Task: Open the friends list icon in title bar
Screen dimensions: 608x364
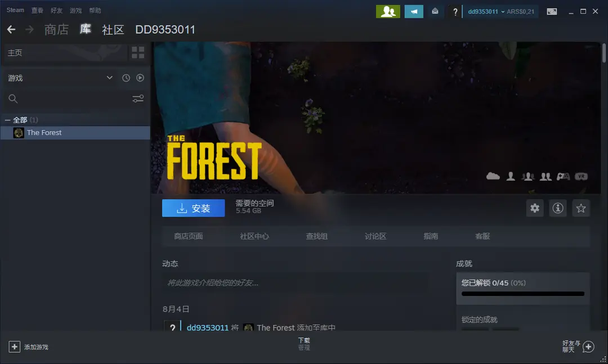Action: (388, 12)
